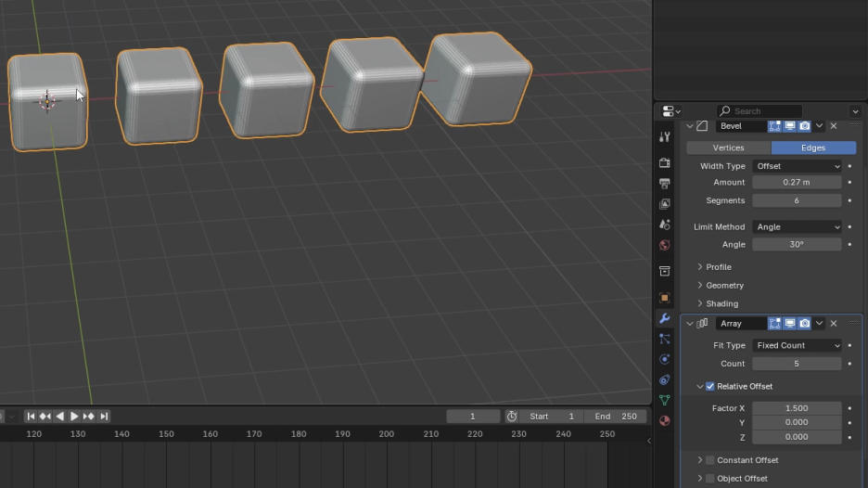Collapse the Relative Offset subpanel
This screenshot has width=868, height=488.
(700, 387)
